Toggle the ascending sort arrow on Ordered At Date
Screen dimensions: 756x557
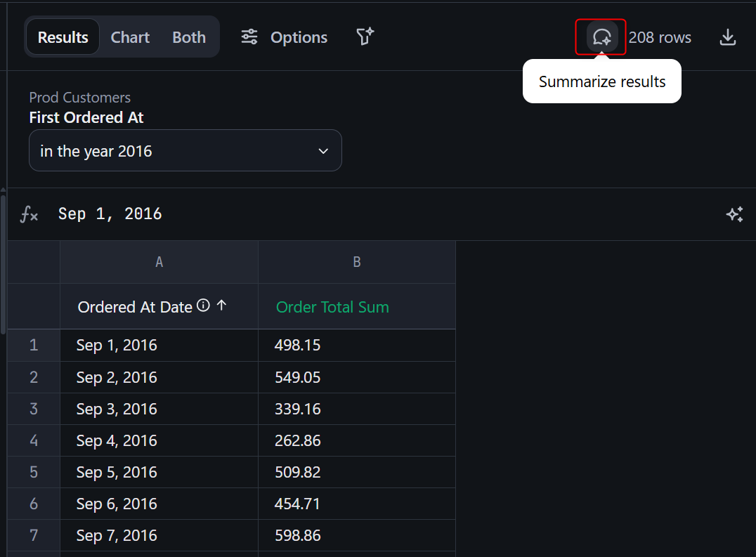[221, 306]
